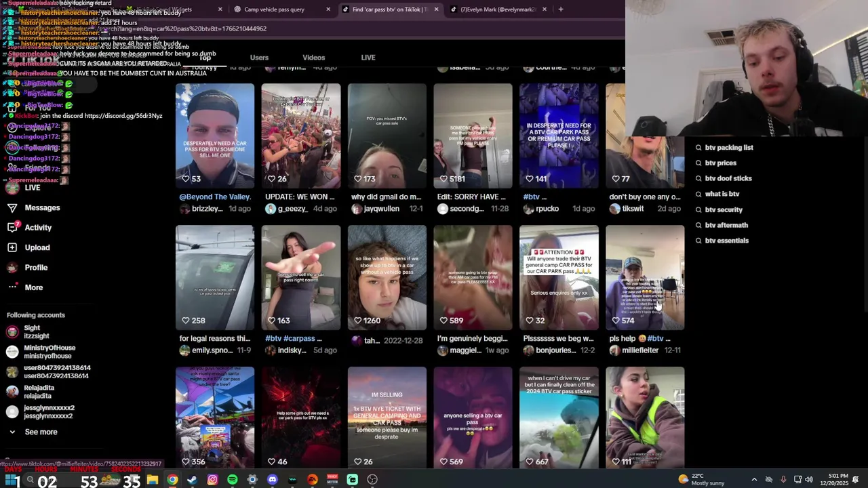Open the video thumbnail with 1260 likes

(387, 277)
